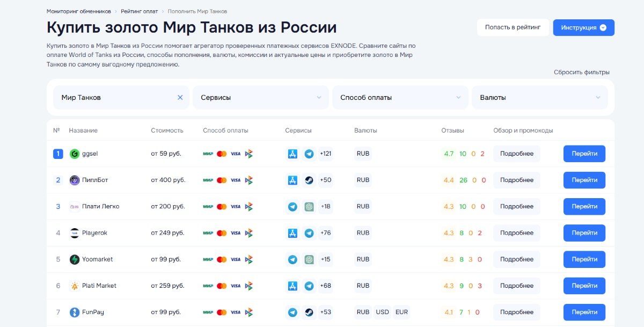The width and height of the screenshot is (644, 327).
Task: Click the VISA icon in Плати Легко row
Action: click(x=236, y=207)
